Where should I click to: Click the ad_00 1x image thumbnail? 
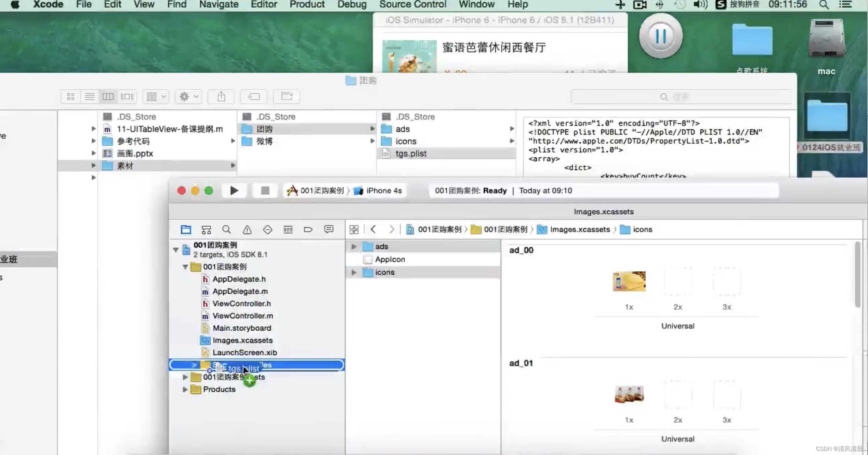coord(629,281)
